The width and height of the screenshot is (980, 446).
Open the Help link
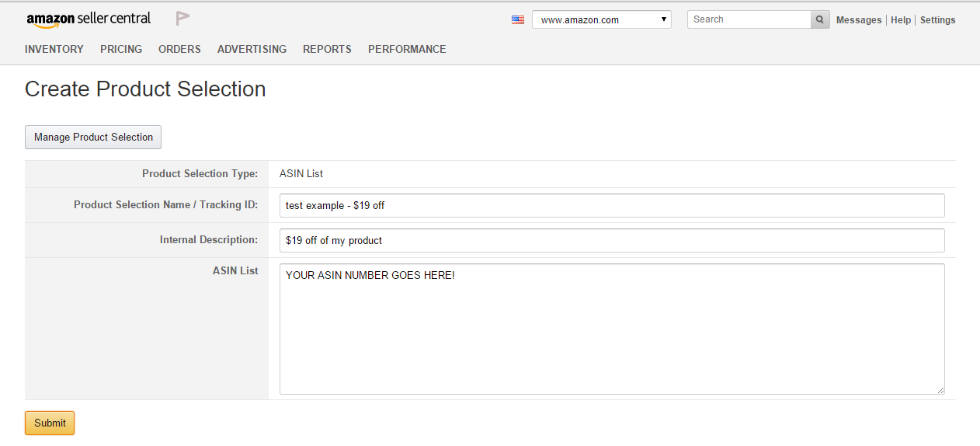901,20
